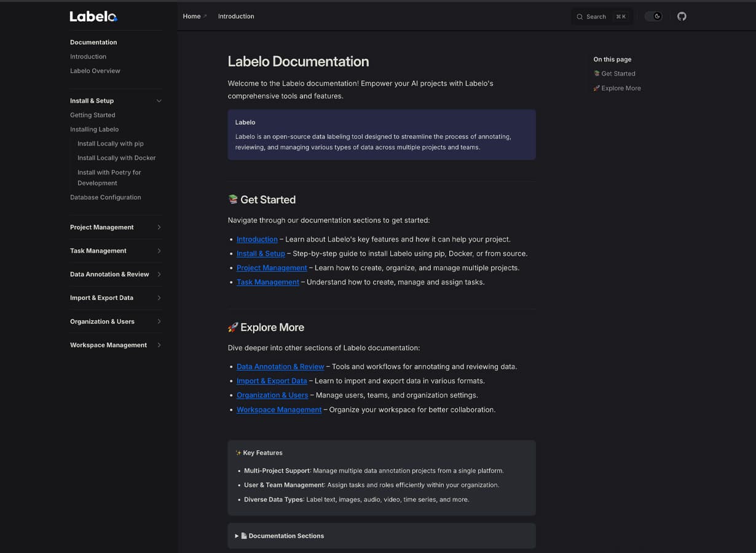Image resolution: width=756 pixels, height=553 pixels.
Task: Click the Documentation sidebar heading
Action: 93,42
